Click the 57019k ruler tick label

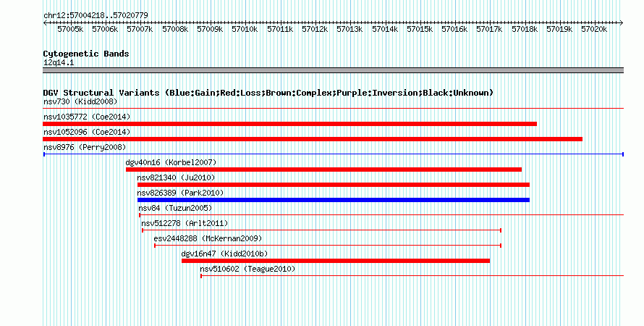pos(560,29)
